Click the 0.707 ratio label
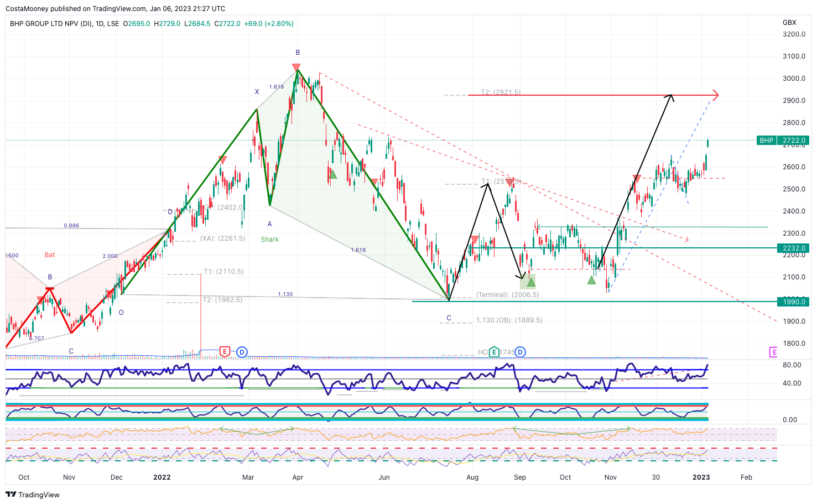817x504 pixels. [x=37, y=339]
